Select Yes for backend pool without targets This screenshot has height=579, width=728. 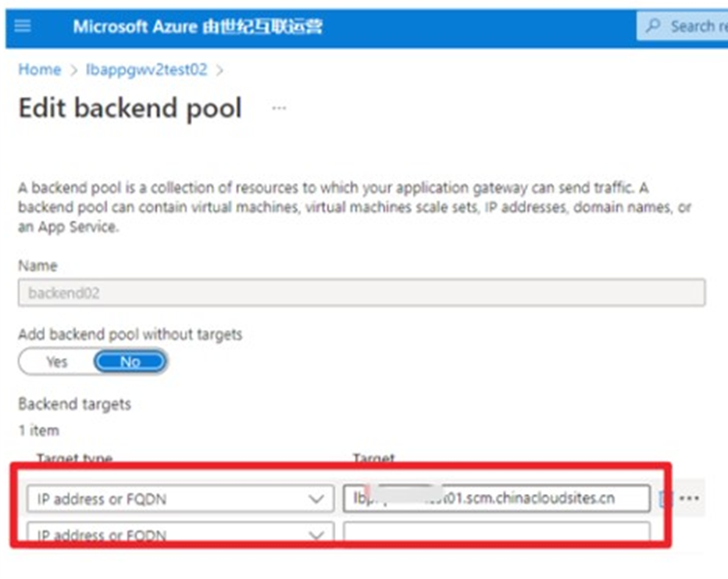pyautogui.click(x=56, y=362)
